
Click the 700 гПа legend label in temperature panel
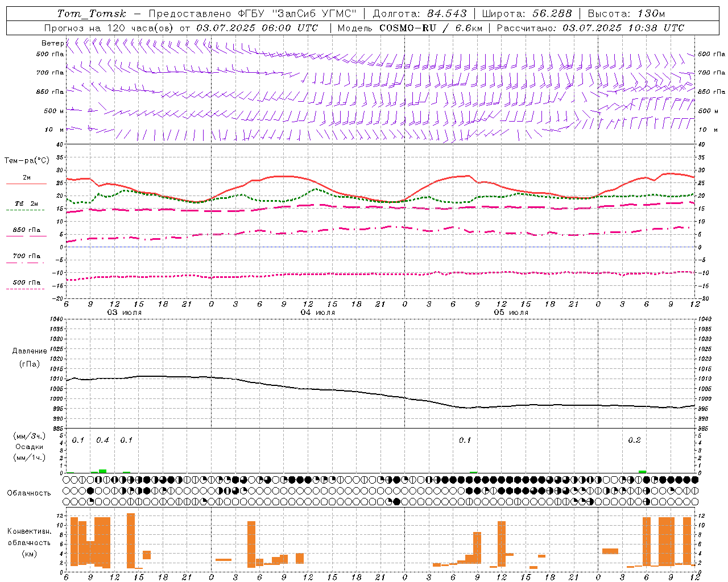[26, 256]
